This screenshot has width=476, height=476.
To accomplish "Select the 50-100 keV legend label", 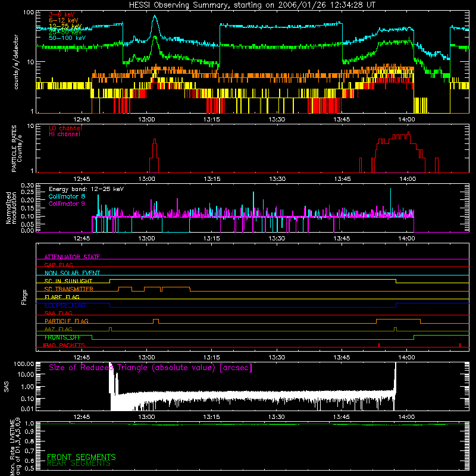I will (x=67, y=38).
